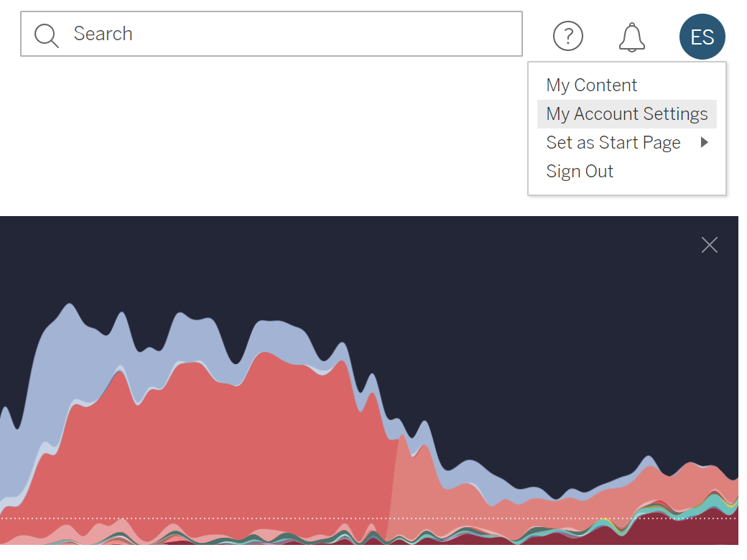Screen dimensions: 747x560
Task: Dismiss the chart banner with the X
Action: [x=710, y=245]
